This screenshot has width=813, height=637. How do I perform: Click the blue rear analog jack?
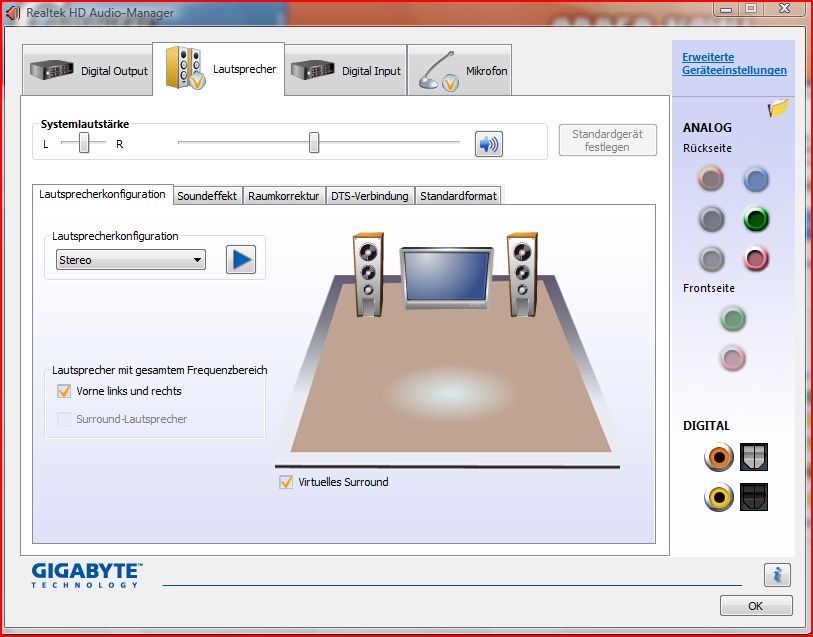coord(755,179)
